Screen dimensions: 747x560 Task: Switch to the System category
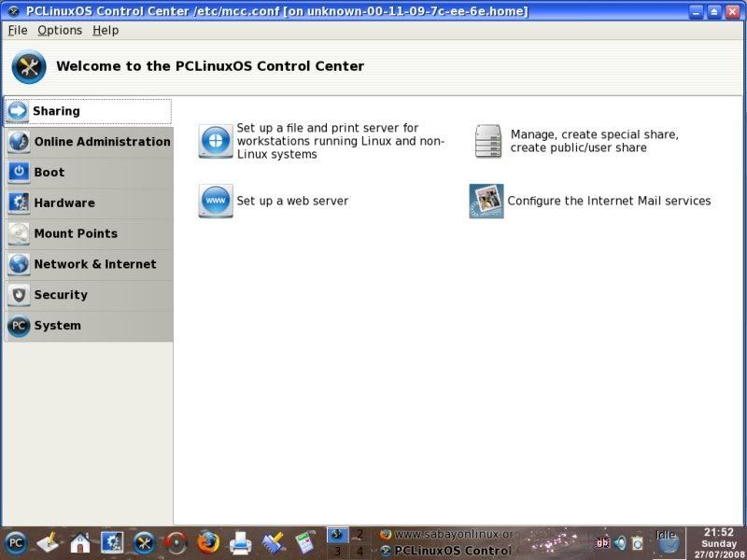click(89, 325)
